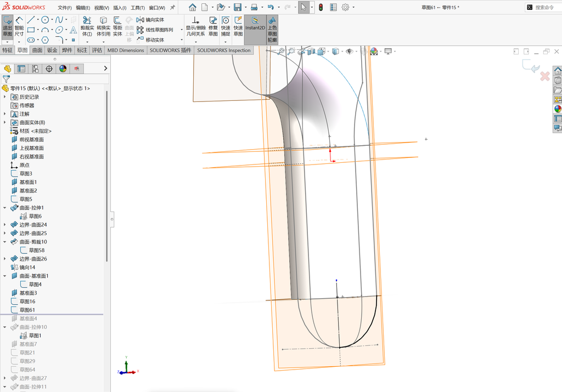This screenshot has width=562, height=392.
Task: Select the Ellipse sketch tool
Action: click(59, 30)
